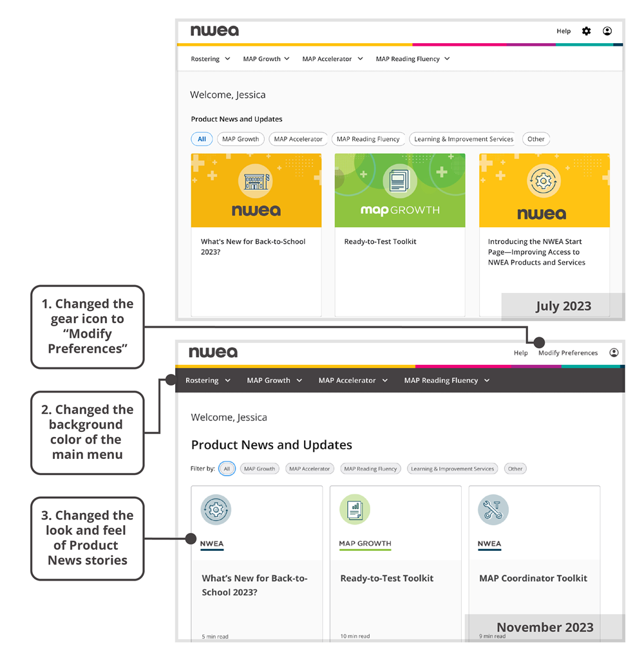Viewport: 644px width, 661px height.
Task: Expand MAP Accelerator chevron in July 2023 menu
Action: (360, 59)
